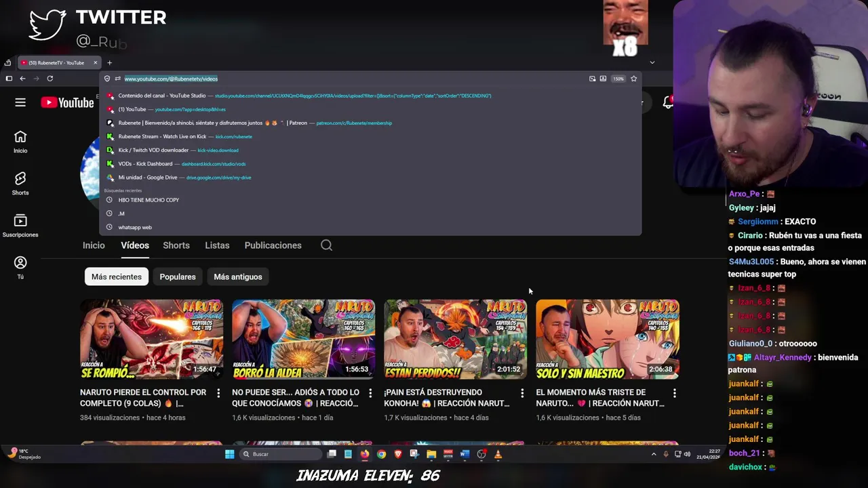Open options for NO PUEDE SER video
The image size is (868, 488).
(x=370, y=393)
